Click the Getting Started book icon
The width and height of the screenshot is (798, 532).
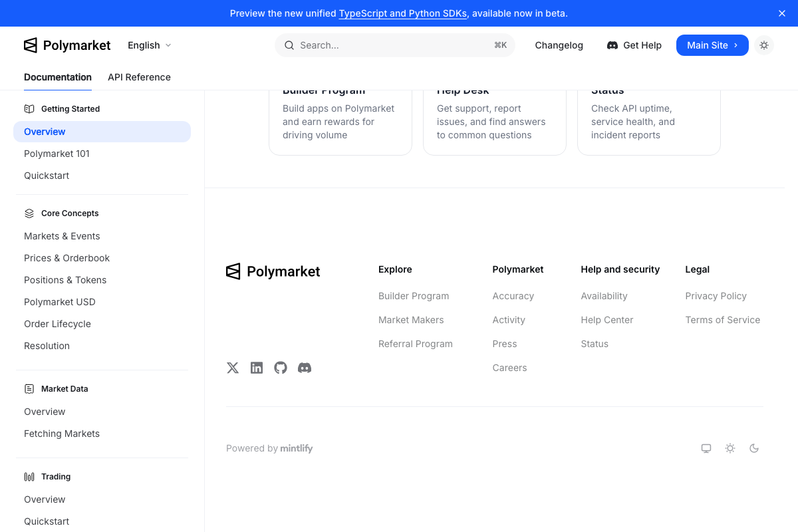point(29,109)
